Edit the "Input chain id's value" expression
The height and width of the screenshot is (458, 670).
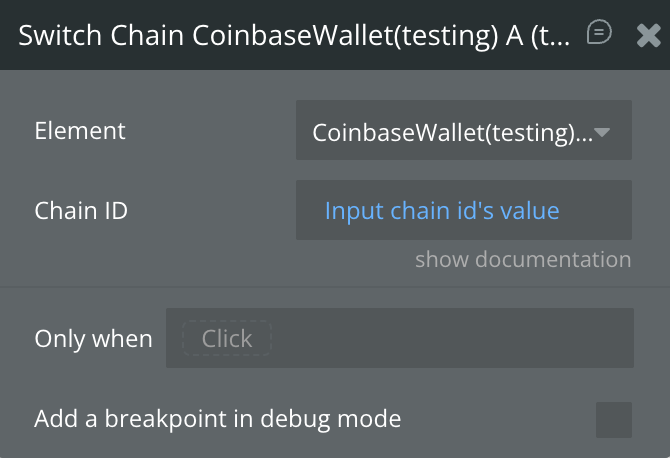[x=441, y=211]
